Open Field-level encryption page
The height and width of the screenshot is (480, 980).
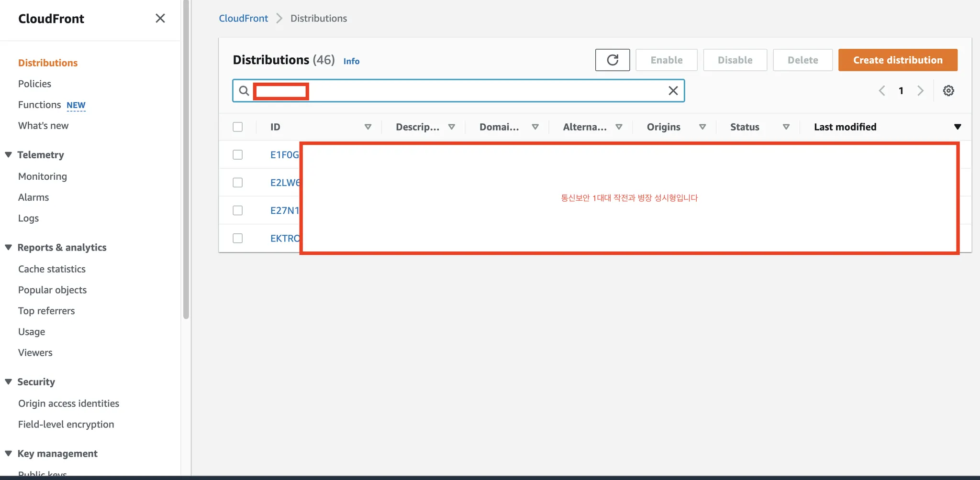pyautogui.click(x=66, y=424)
